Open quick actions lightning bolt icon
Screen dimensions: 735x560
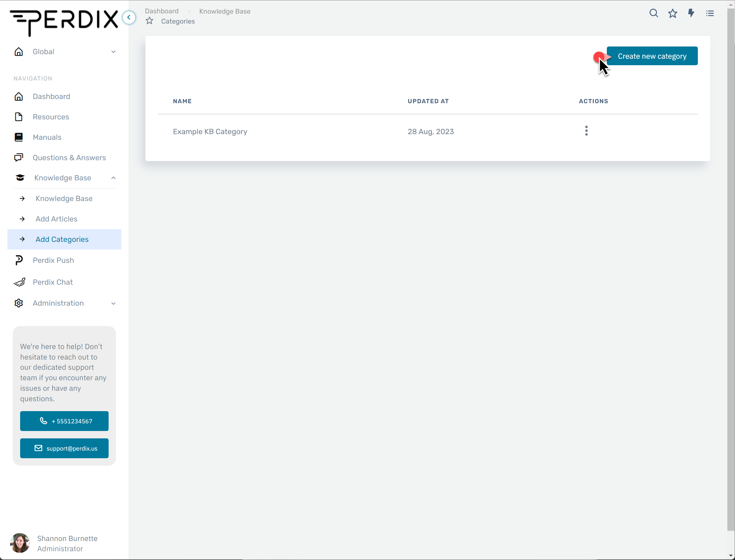(691, 13)
